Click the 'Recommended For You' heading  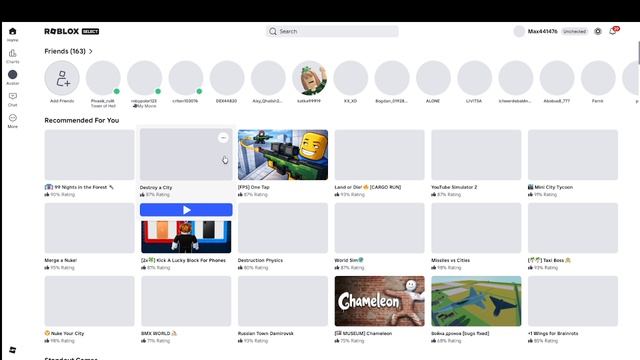pos(82,120)
